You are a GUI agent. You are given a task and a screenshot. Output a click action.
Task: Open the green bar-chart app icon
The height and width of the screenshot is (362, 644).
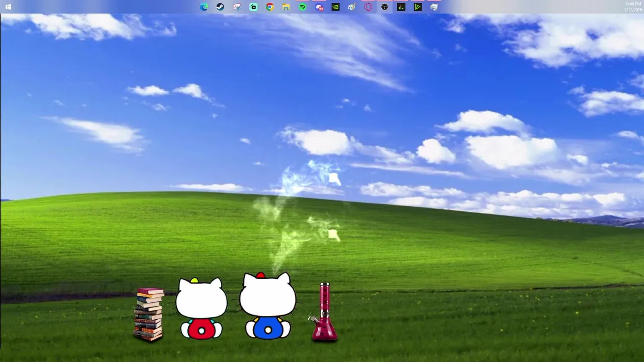pos(401,7)
